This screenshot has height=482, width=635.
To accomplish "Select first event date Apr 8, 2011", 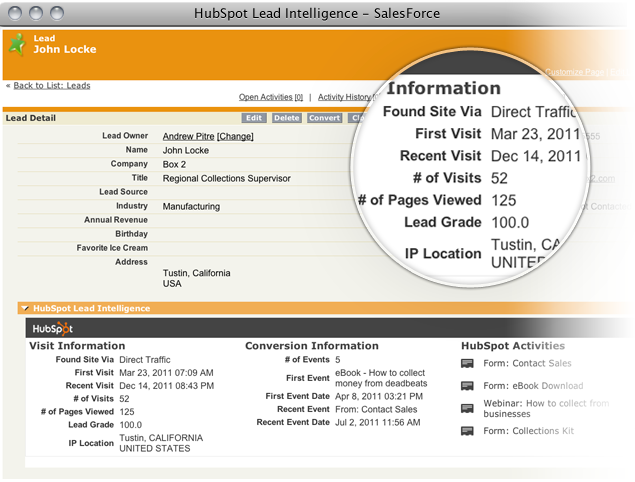I will pos(379,396).
